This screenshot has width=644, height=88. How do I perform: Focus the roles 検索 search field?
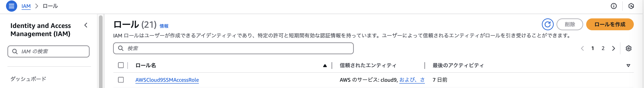pyautogui.click(x=233, y=48)
